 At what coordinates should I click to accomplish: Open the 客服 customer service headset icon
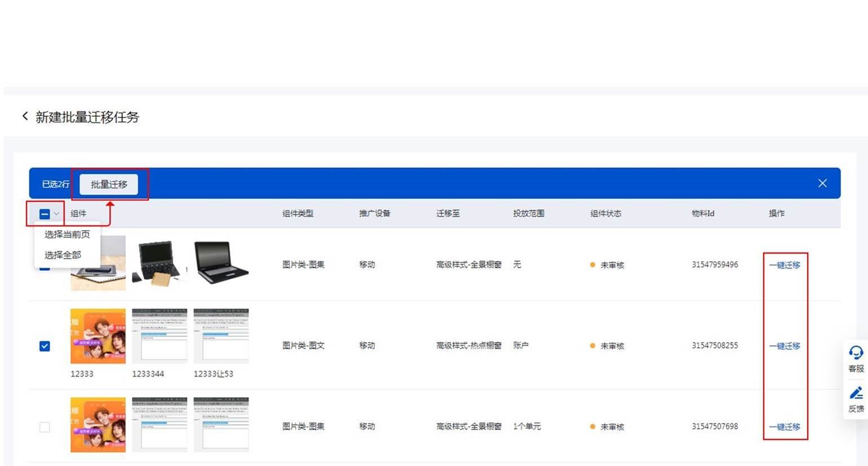[856, 354]
